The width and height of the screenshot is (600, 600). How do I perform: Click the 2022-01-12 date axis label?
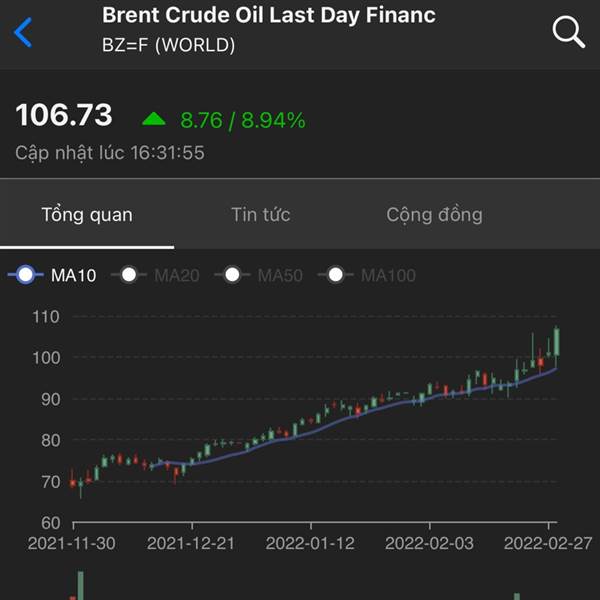(x=310, y=543)
